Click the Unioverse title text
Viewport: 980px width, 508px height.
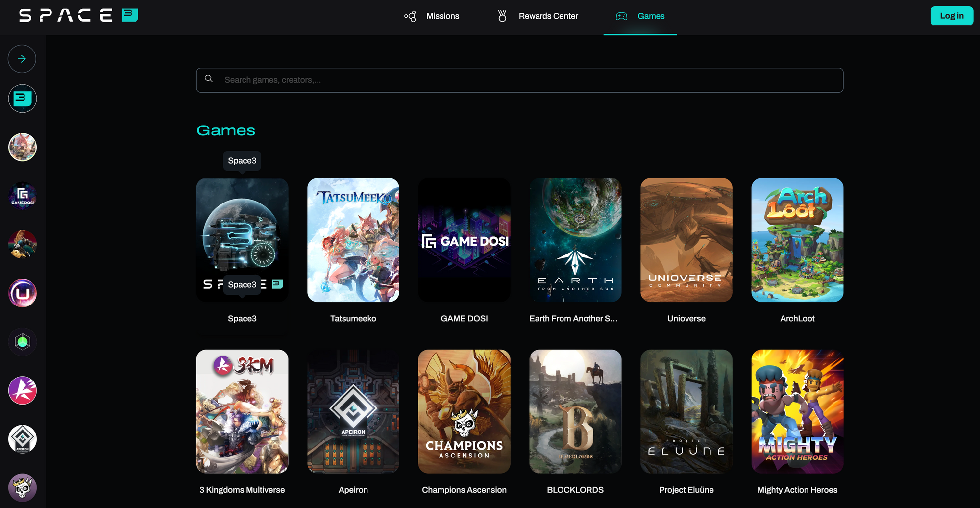pyautogui.click(x=686, y=318)
